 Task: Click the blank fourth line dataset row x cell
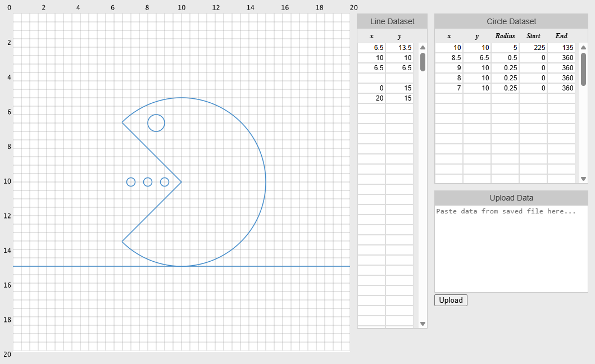pos(371,78)
